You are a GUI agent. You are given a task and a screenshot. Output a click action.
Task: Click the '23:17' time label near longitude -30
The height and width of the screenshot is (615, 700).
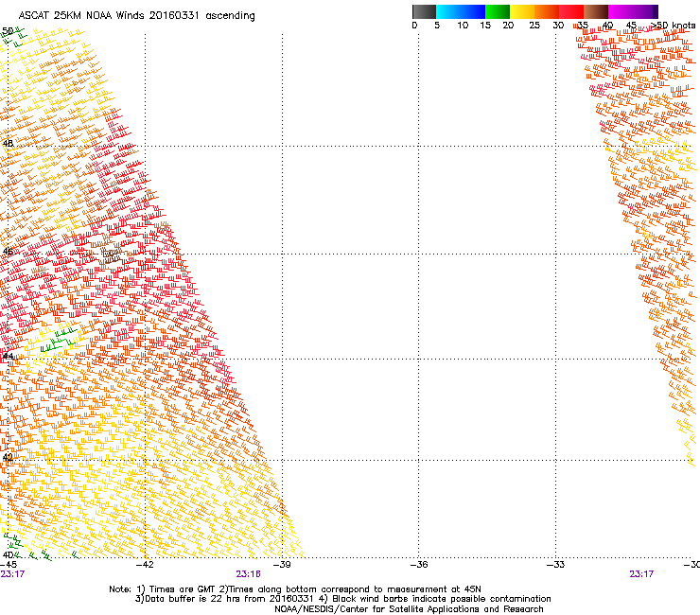click(x=641, y=574)
